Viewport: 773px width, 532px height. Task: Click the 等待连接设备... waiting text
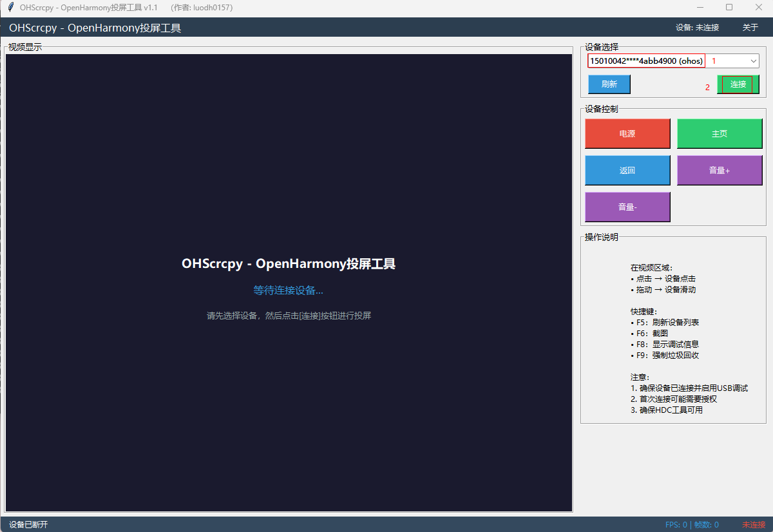[288, 290]
